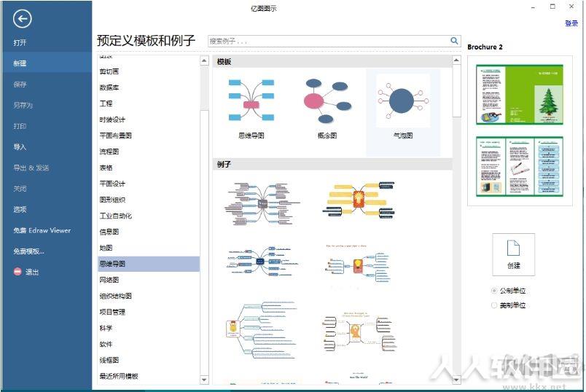Select the 思维导图 template thumbnail
This screenshot has height=392, width=586.
pos(251,101)
